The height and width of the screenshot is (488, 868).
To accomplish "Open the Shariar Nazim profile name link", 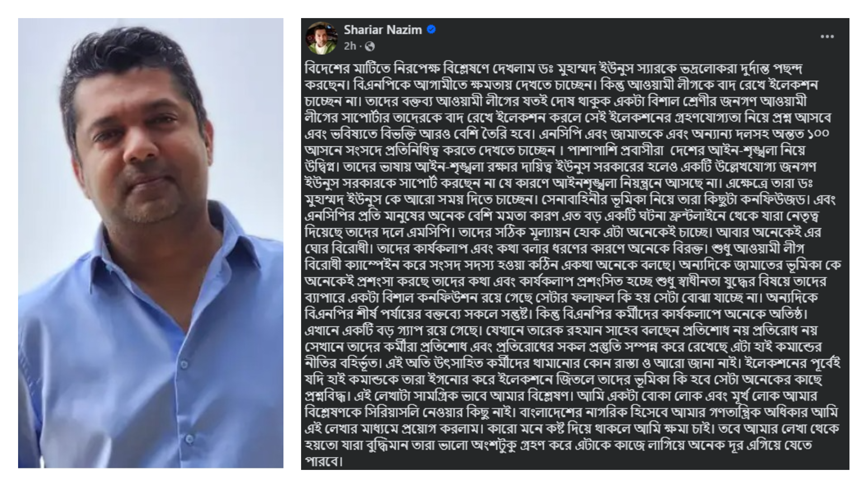I will click(x=382, y=30).
